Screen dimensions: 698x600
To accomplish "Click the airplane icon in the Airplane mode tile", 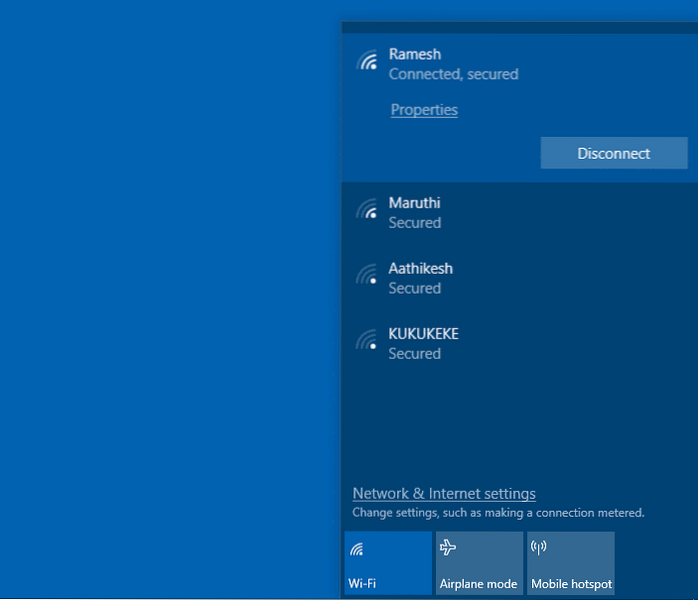I will pyautogui.click(x=448, y=548).
